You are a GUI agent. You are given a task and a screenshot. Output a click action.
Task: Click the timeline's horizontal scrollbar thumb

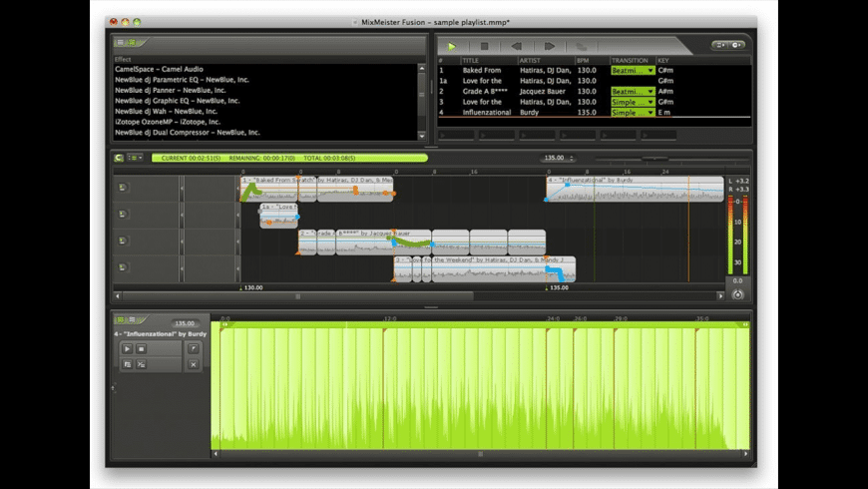point(297,296)
